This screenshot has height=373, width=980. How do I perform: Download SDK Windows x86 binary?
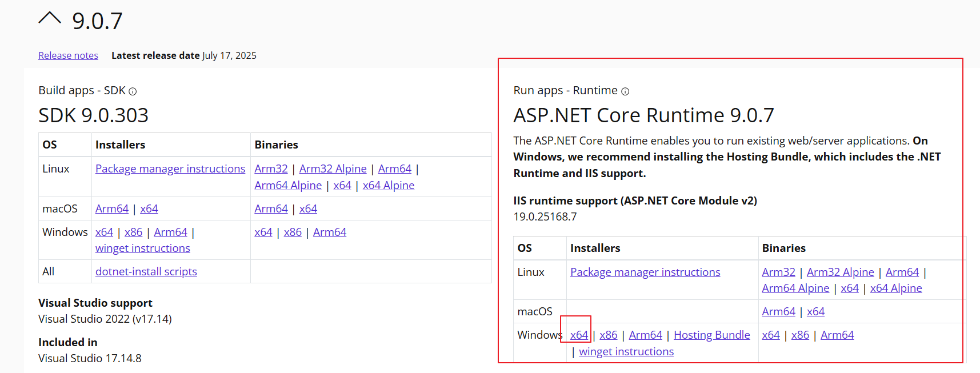[293, 232]
